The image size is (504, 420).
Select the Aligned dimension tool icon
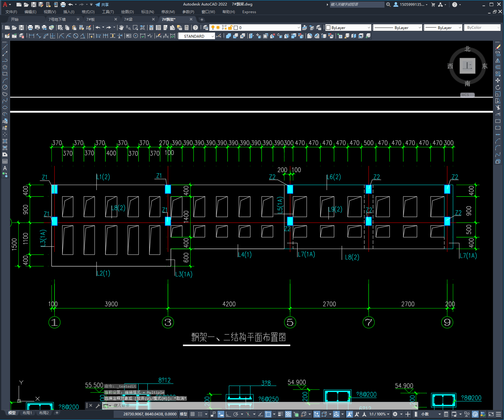tap(38, 36)
